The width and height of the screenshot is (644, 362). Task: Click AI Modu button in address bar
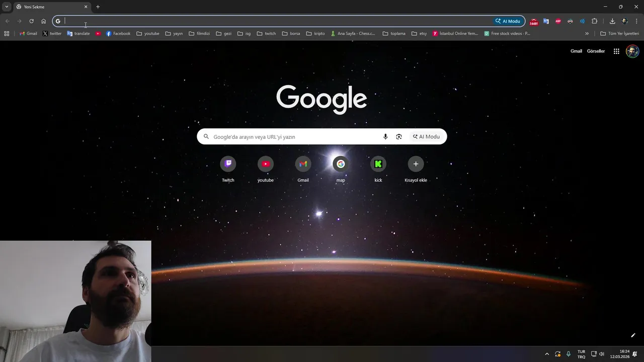click(x=508, y=21)
